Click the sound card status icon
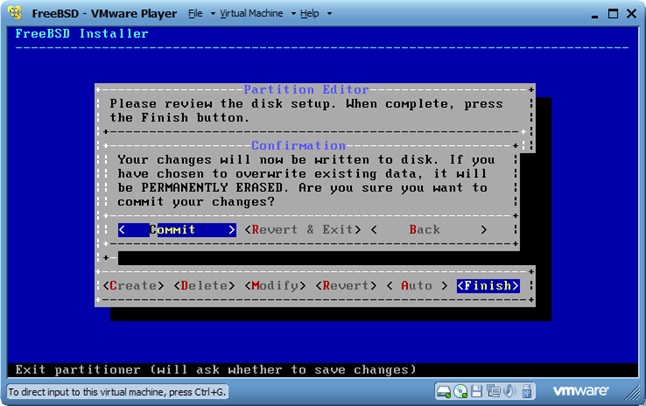 508,391
